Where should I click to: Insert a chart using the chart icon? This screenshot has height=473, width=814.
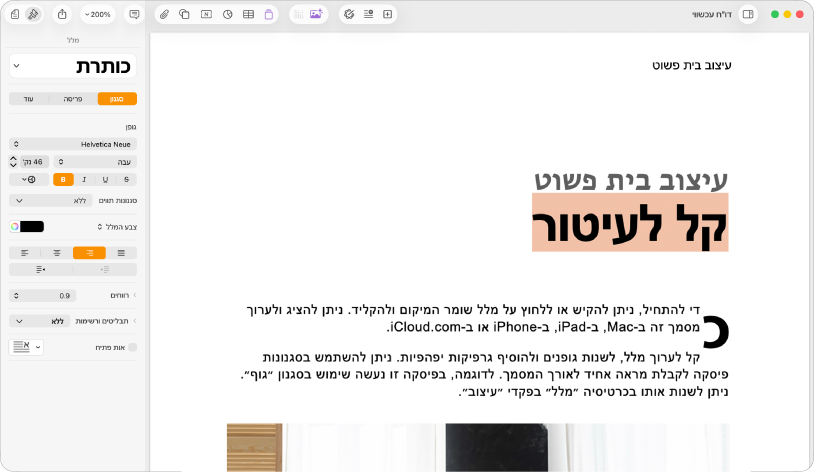click(x=227, y=15)
